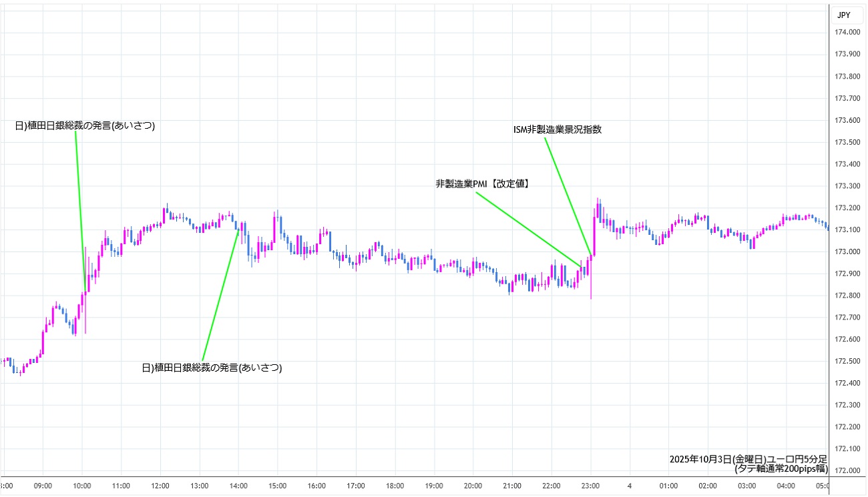Click the 植田日銀総裁の発言 label pointing to 10:00 candle
868x497 pixels.
coord(85,125)
